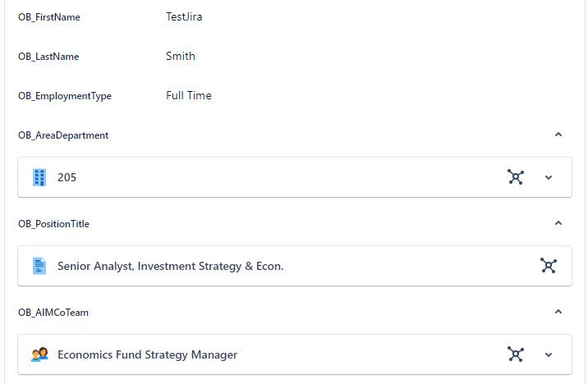Select the OB_LastName field label
Viewport: 588px width, 384px height.
pos(48,57)
